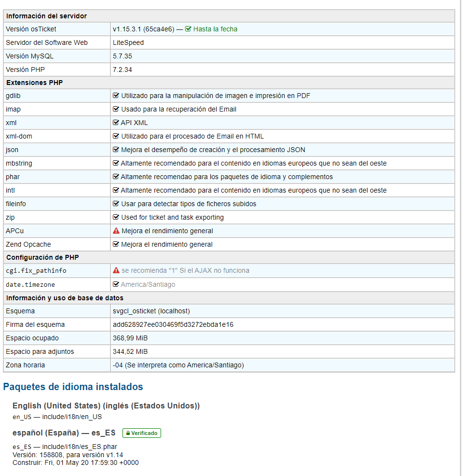Click the "Versión osTicket" label

point(31,29)
